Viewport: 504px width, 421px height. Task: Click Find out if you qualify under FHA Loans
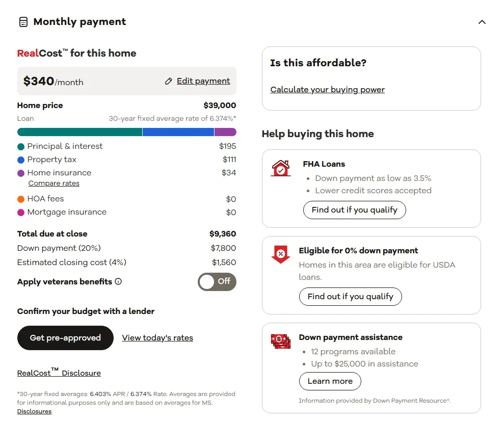pos(355,210)
